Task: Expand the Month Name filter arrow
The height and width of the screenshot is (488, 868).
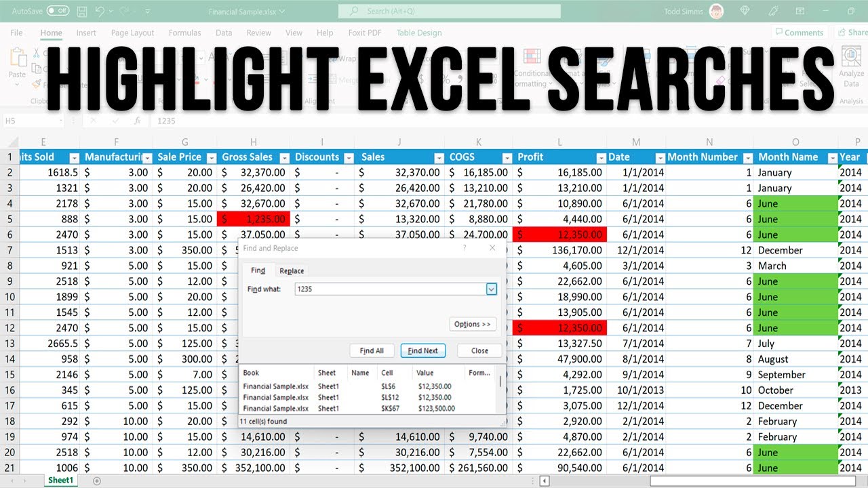Action: [831, 157]
